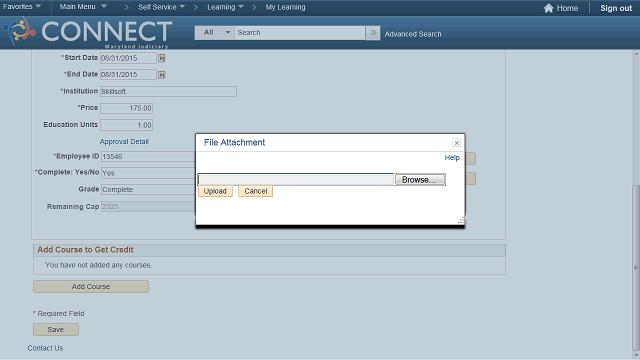Viewport: 640px width, 360px height.
Task: Open the Approval Detail link
Action: coord(124,142)
